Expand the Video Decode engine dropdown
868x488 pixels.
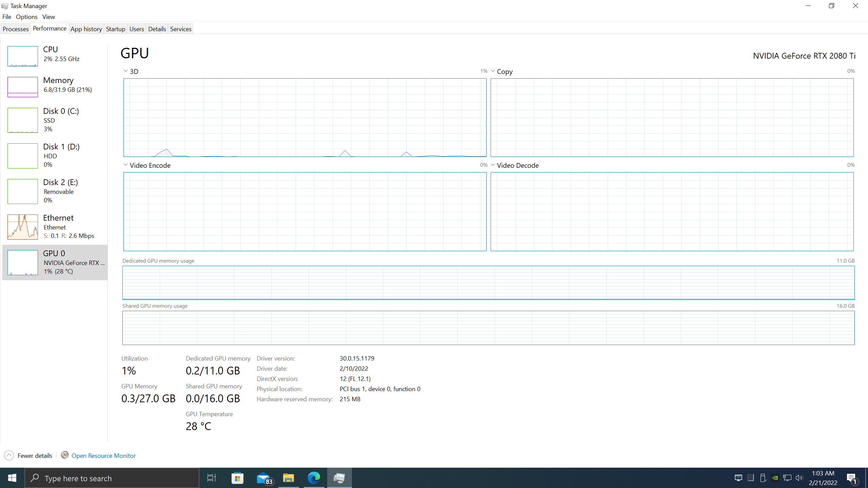(x=493, y=165)
